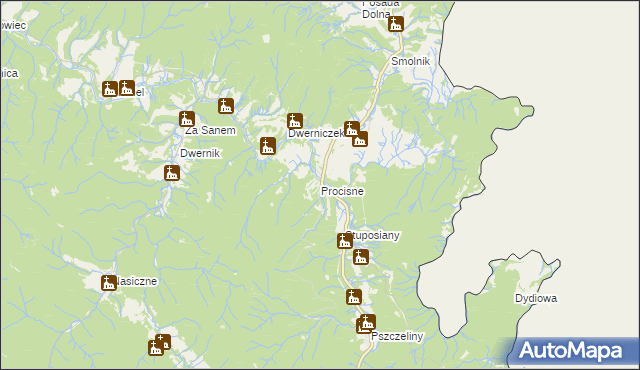Click the lower church icon right of Dwerniczek
This screenshot has height=370, width=640.
point(360,139)
